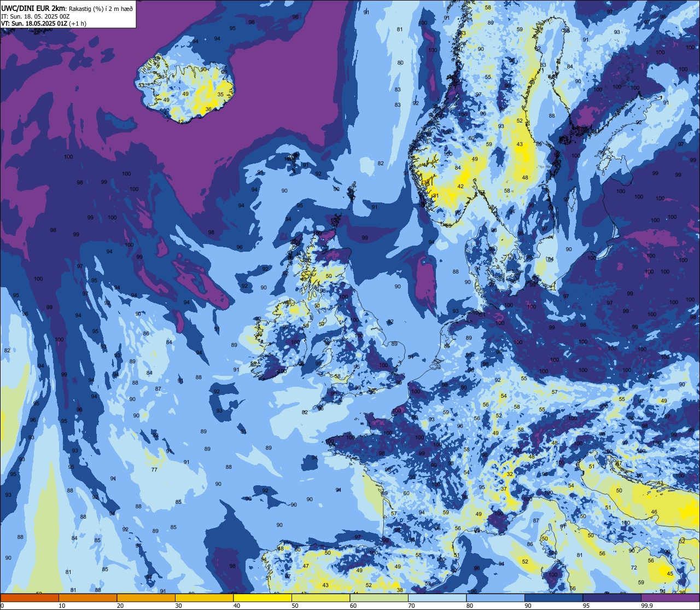The height and width of the screenshot is (610, 700).
Task: Click the 45 value at the lower-right yellow patch
Action: [x=670, y=573]
